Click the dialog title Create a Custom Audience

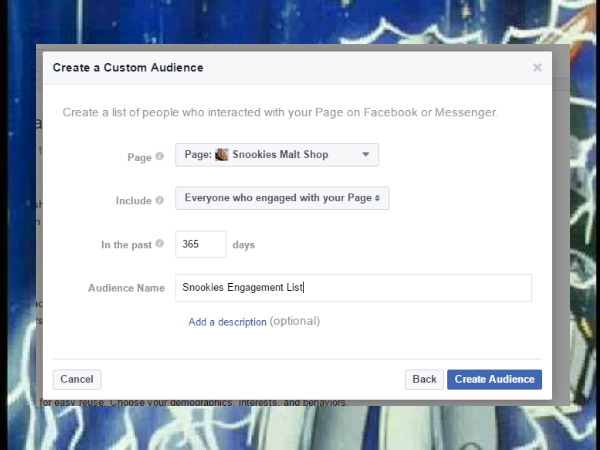128,68
